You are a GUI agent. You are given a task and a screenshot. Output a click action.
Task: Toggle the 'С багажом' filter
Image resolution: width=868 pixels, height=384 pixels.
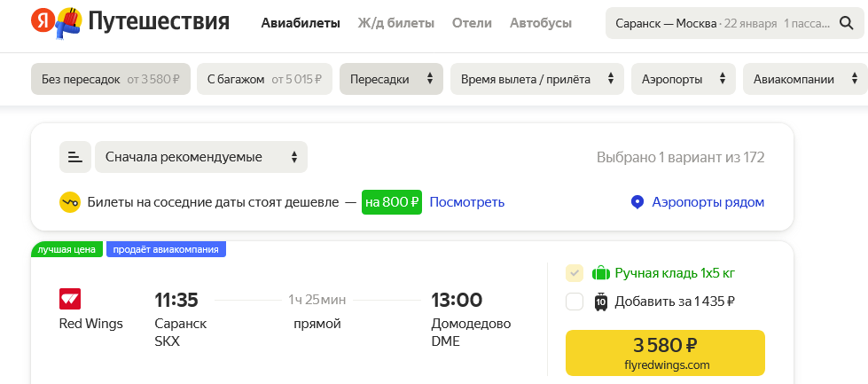264,79
